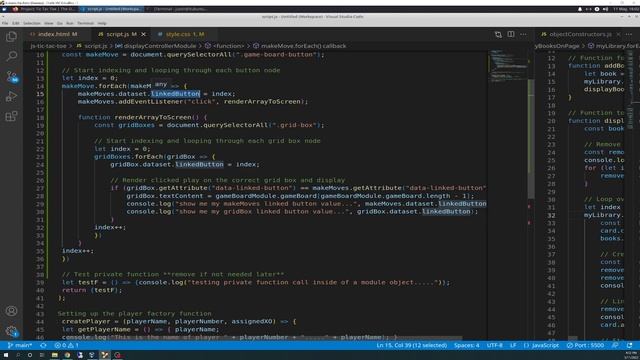Open the Run menu

(70, 23)
